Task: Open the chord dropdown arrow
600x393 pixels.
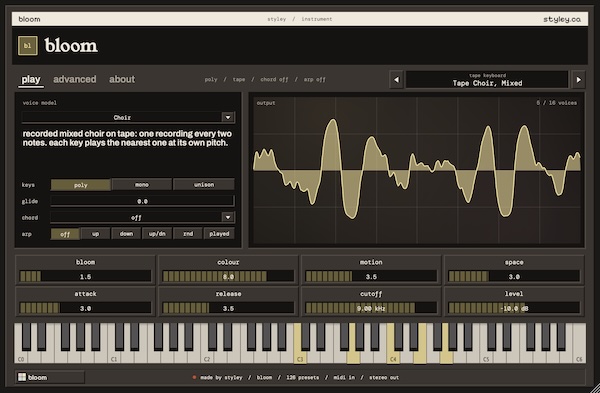Action: point(228,217)
